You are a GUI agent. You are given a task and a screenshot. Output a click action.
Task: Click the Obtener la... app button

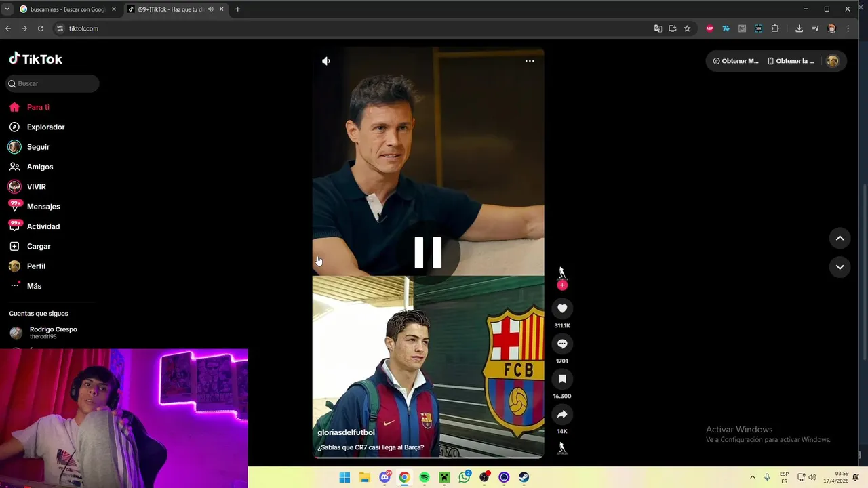tap(791, 61)
